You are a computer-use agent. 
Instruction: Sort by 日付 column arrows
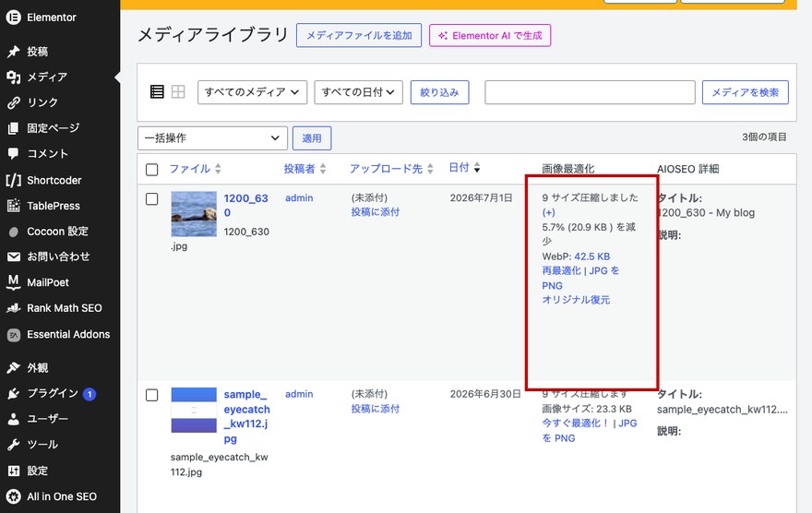(477, 167)
